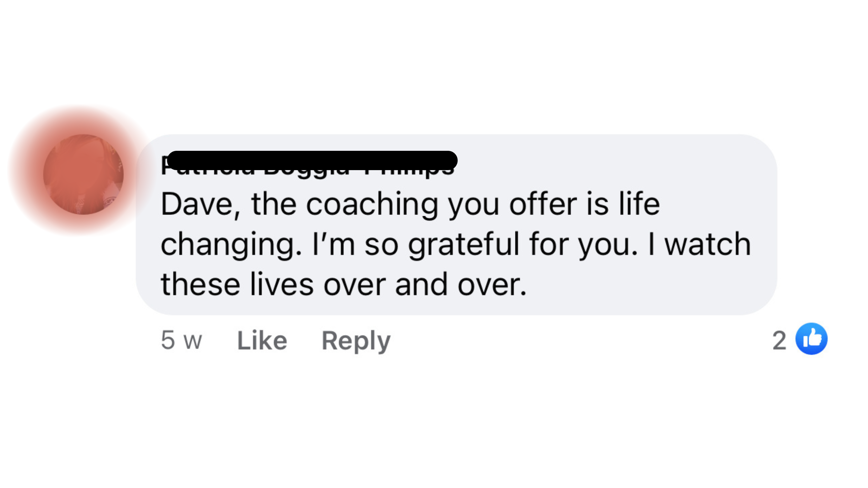868x488 pixels.
Task: Click the redacted commenter name
Action: tap(312, 161)
